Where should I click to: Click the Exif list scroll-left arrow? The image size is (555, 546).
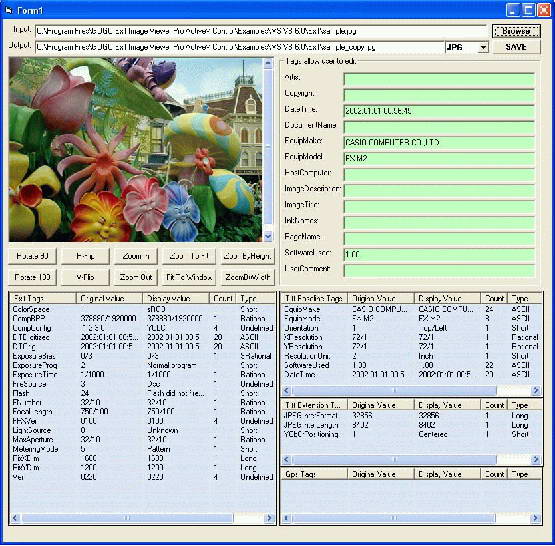tap(15, 518)
